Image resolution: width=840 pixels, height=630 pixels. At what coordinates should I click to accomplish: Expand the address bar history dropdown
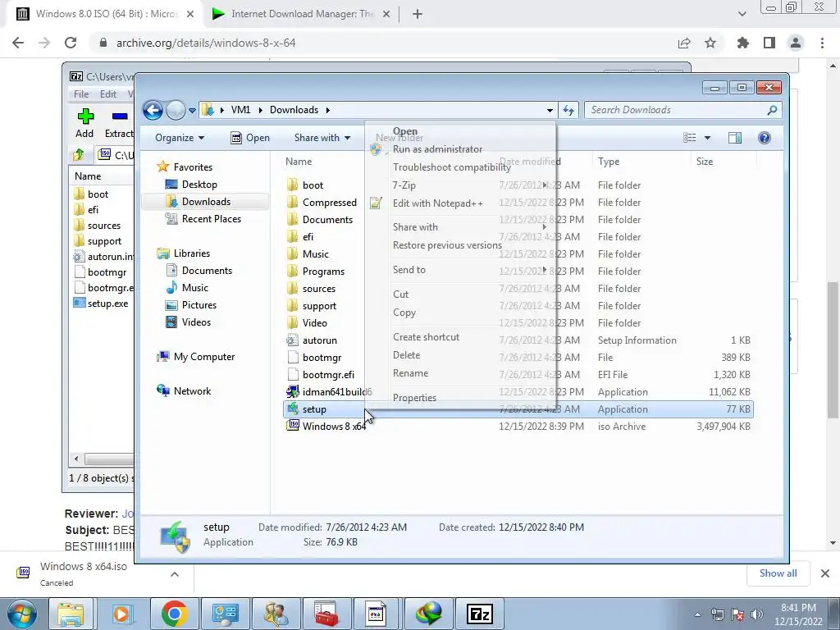tap(550, 111)
